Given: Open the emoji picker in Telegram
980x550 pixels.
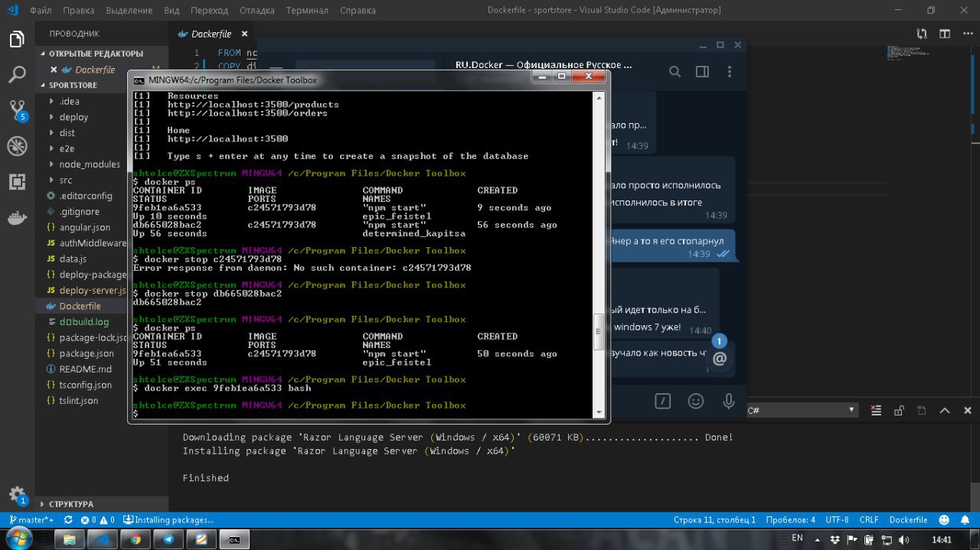Looking at the screenshot, I should (x=695, y=401).
